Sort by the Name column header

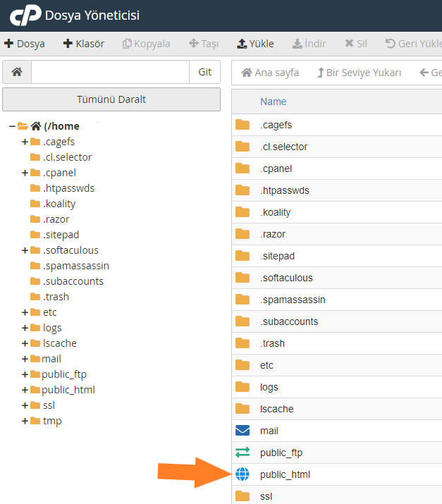pyautogui.click(x=273, y=102)
